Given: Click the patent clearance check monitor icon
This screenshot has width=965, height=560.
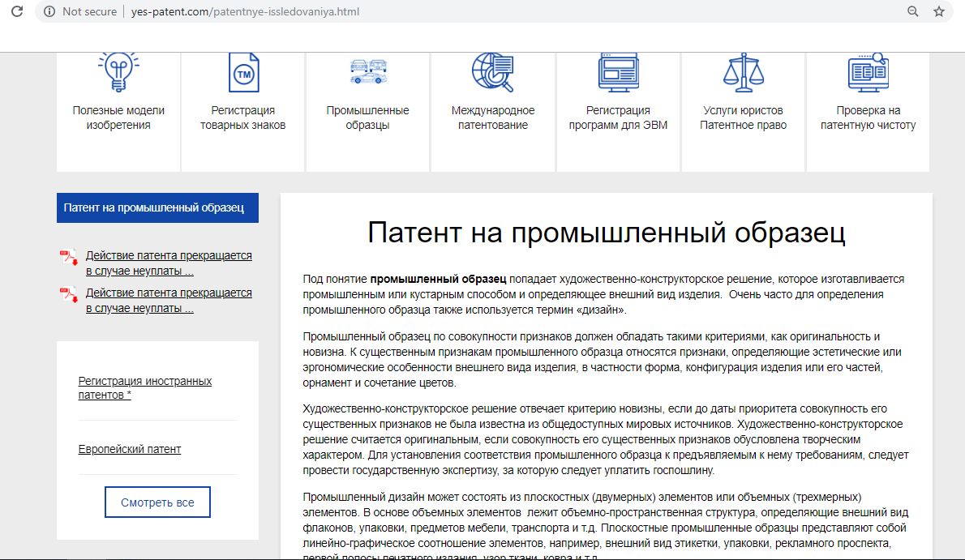Looking at the screenshot, I should coord(868,72).
